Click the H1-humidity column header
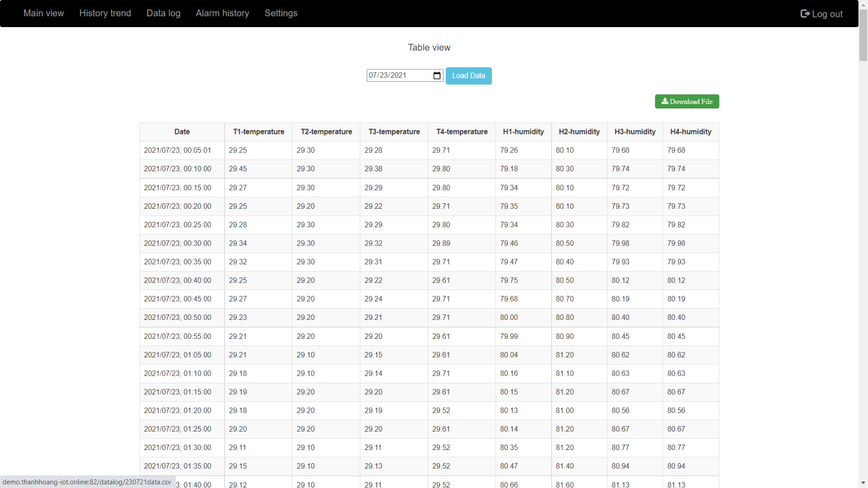Image resolution: width=868 pixels, height=488 pixels. (x=524, y=132)
